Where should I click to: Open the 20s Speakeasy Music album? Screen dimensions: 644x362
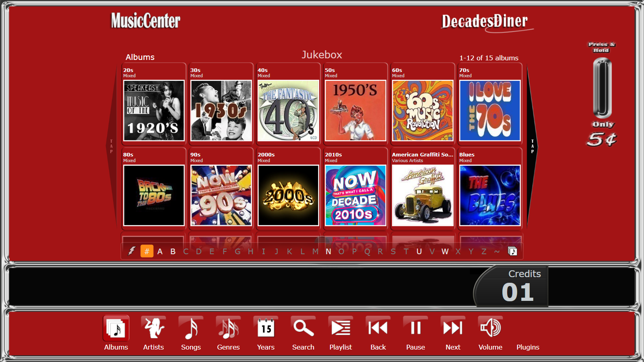(154, 111)
